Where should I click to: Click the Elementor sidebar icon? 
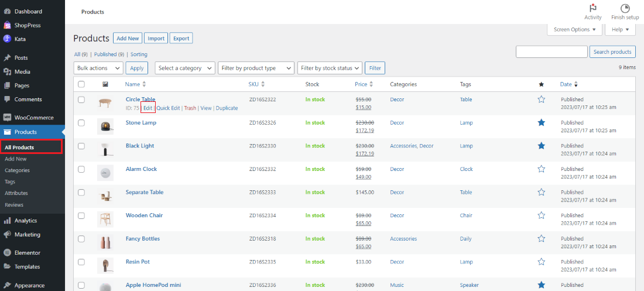(x=7, y=253)
